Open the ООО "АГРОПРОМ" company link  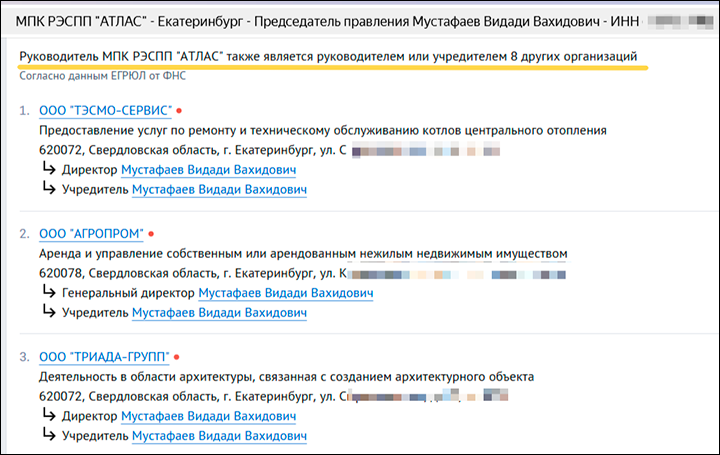tap(91, 234)
